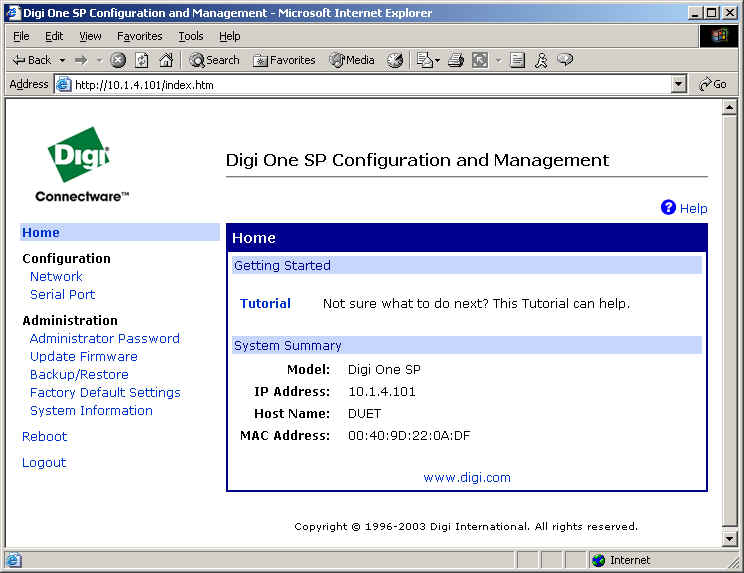
Task: Click the Media toolbar button
Action: 352,60
